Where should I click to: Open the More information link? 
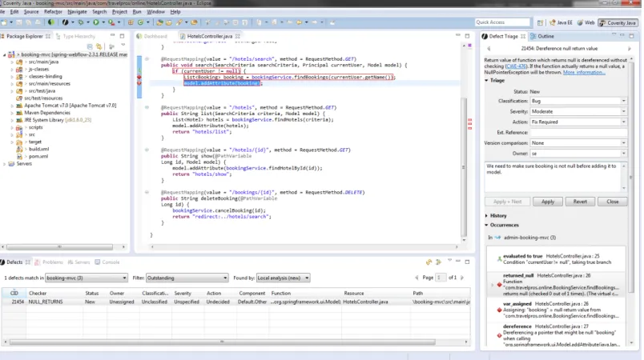(x=584, y=73)
